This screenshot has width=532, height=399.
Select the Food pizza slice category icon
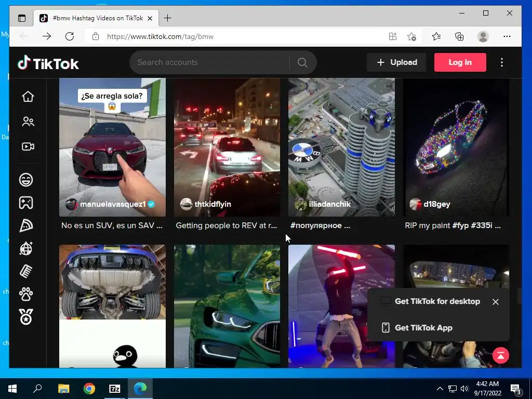click(26, 225)
